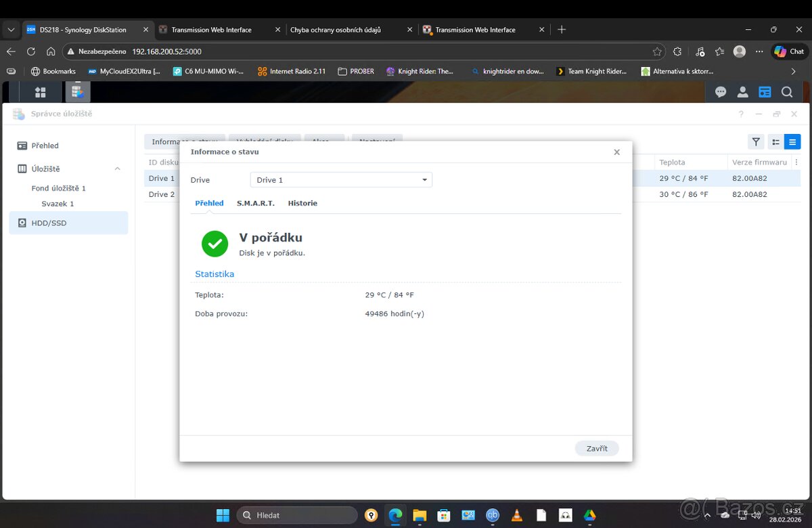
Task: Open the column options three-dot menu
Action: tap(796, 162)
